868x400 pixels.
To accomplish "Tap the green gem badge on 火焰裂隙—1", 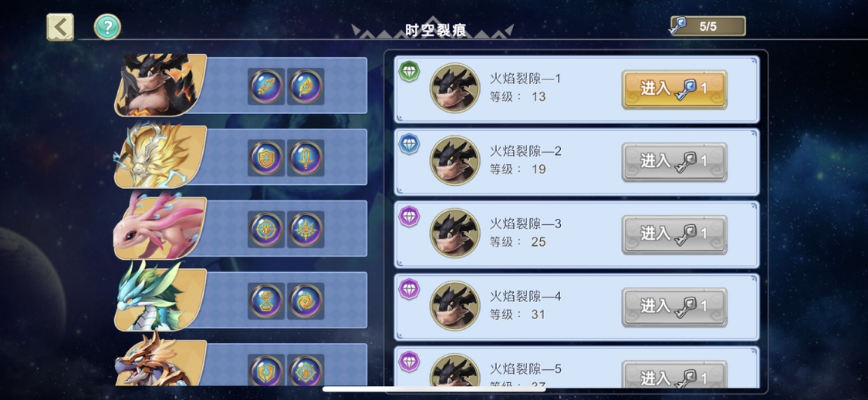I will coord(410,72).
